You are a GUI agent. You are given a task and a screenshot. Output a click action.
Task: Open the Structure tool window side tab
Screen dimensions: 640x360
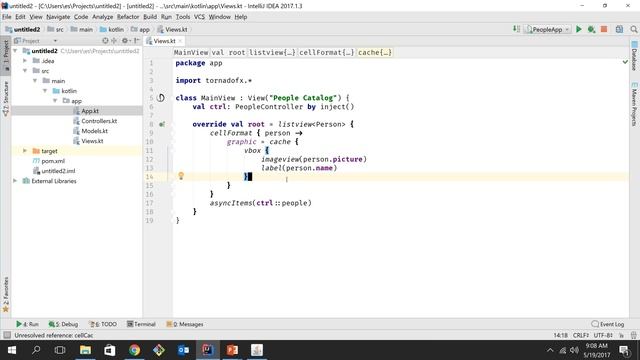(6, 99)
